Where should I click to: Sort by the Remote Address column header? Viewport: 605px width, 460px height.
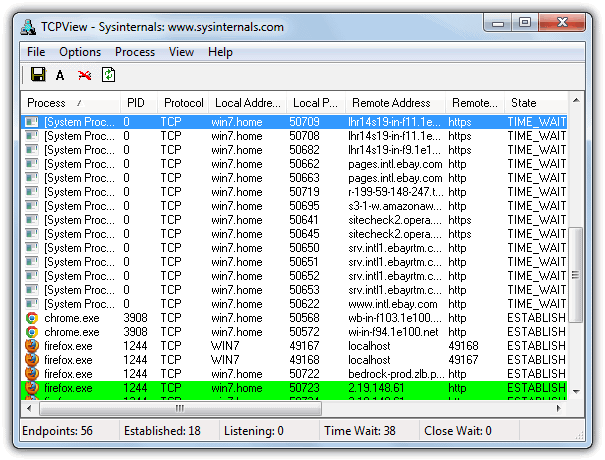coord(395,103)
